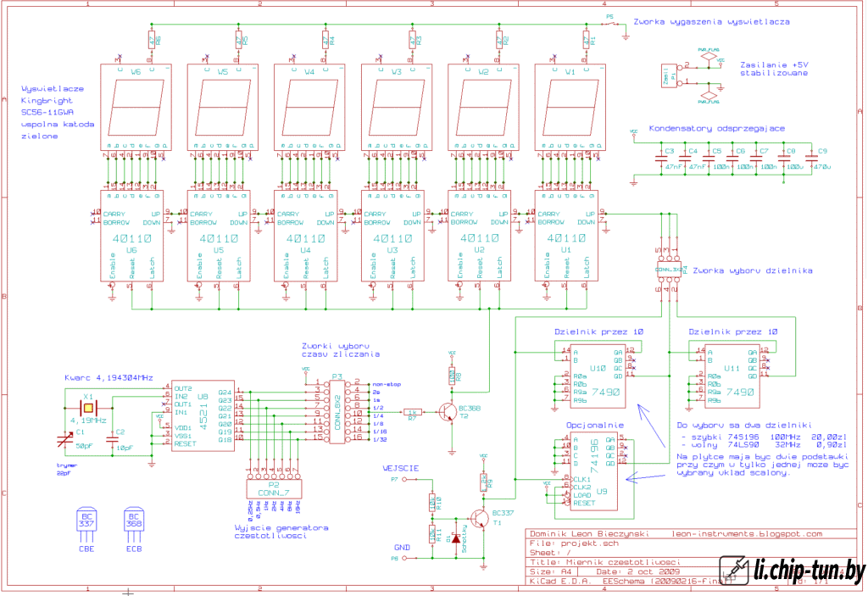
Task: Select the W5 seven-segment display symbol
Action: (223, 107)
